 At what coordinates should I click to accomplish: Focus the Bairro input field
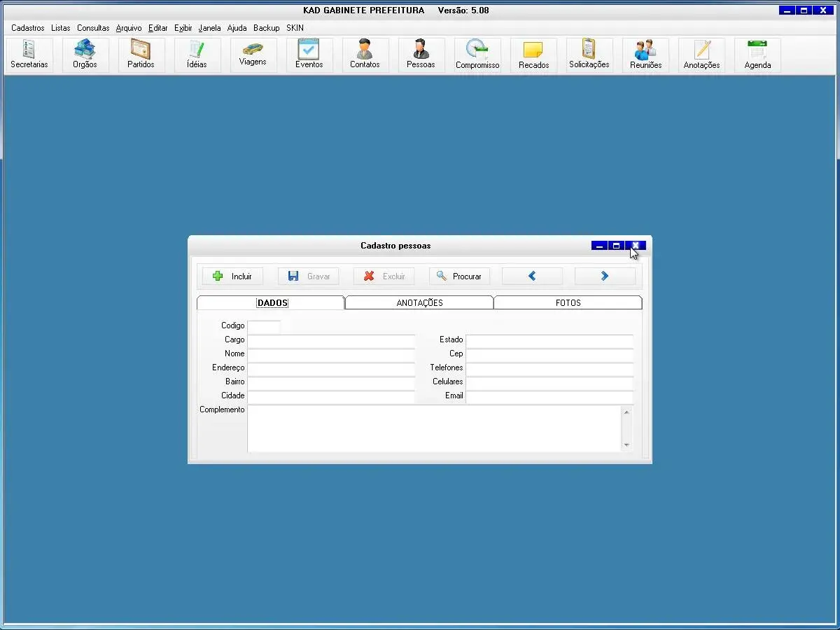[x=331, y=383]
